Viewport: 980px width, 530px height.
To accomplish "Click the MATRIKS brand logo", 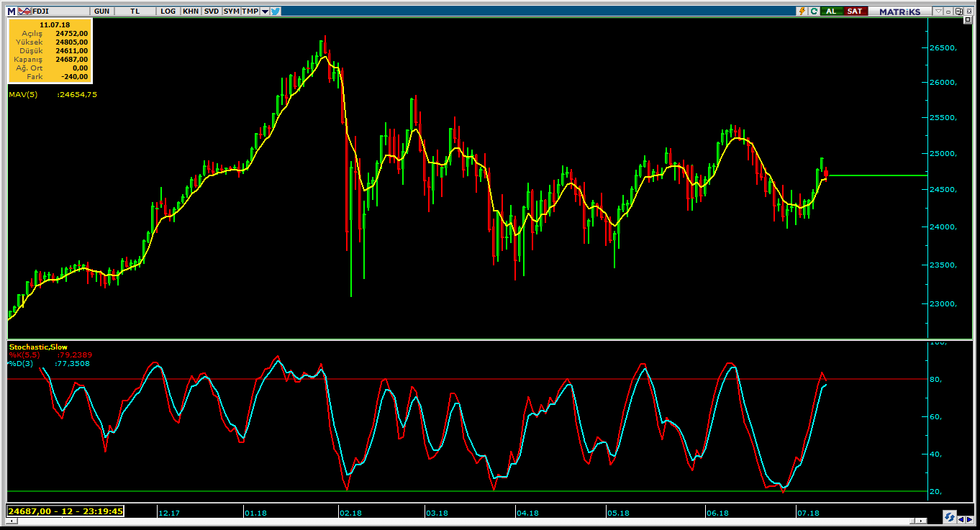I will pos(899,11).
